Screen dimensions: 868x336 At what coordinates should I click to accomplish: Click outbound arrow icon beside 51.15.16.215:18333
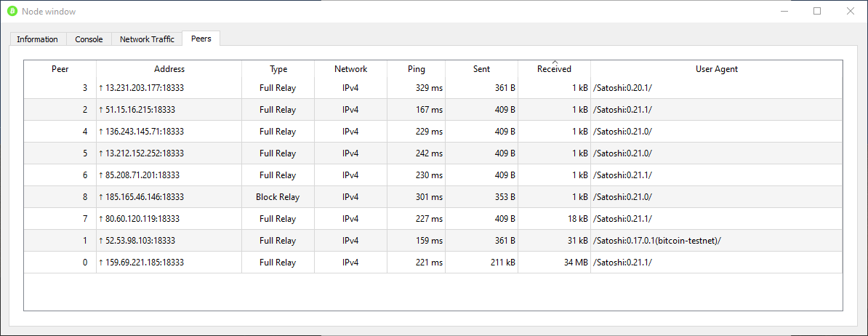pyautogui.click(x=101, y=110)
